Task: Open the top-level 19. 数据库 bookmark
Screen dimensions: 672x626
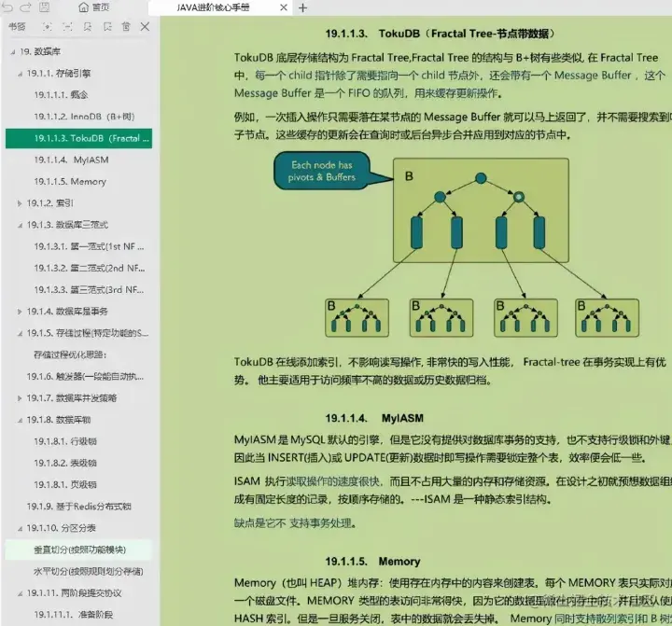Action: [x=40, y=52]
